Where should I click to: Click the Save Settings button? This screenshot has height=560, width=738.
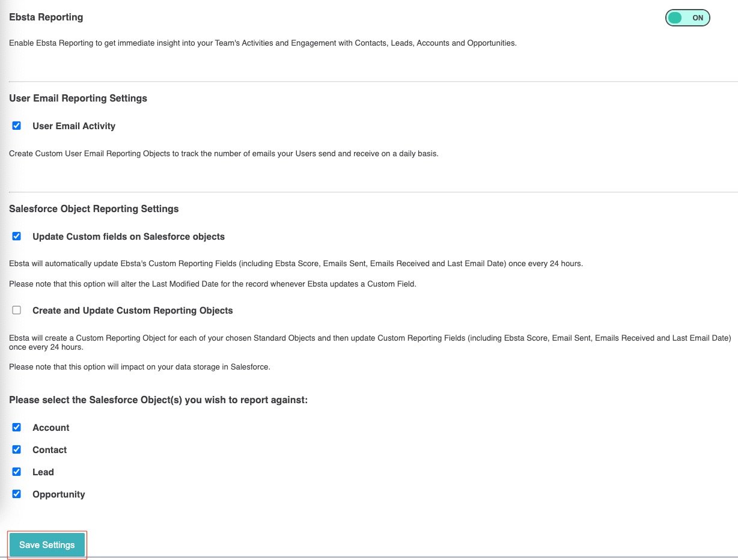pyautogui.click(x=47, y=545)
